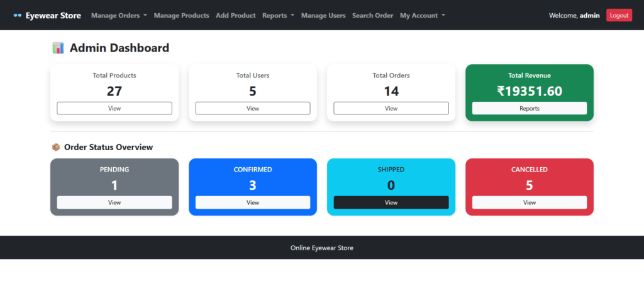The height and width of the screenshot is (291, 644).
Task: Go to Manage Products page
Action: coord(181,16)
